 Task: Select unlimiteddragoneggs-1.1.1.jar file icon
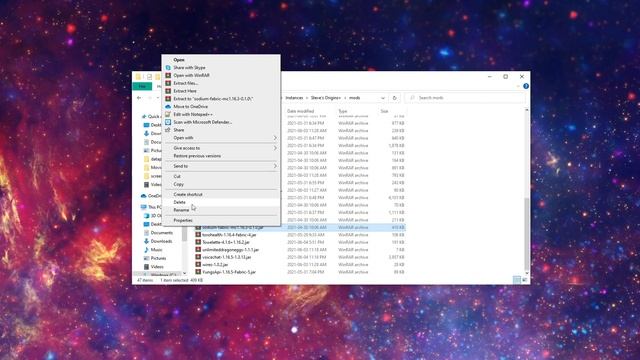coord(198,249)
